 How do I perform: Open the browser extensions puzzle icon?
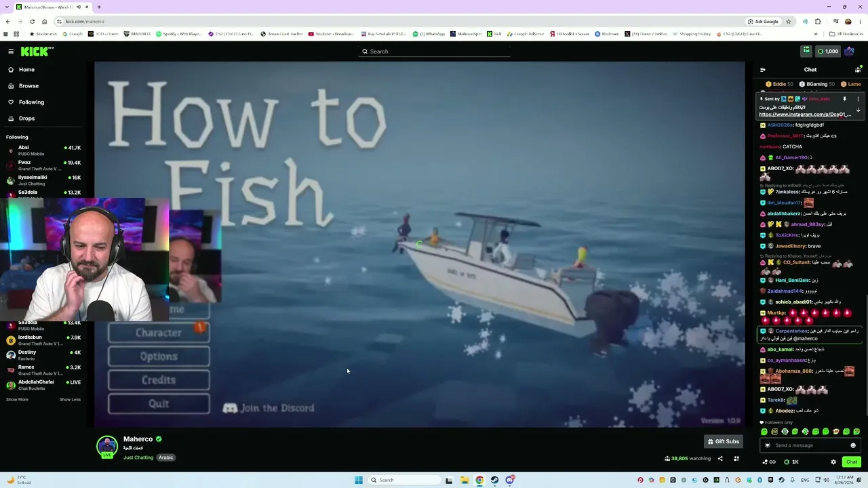point(818,22)
